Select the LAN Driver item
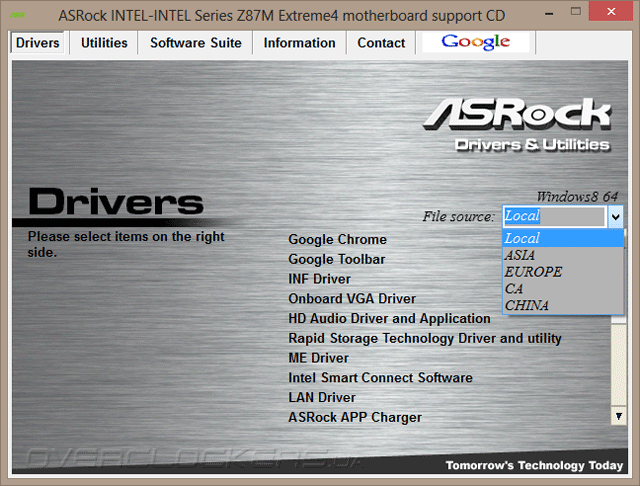This screenshot has width=640, height=486. (322, 397)
